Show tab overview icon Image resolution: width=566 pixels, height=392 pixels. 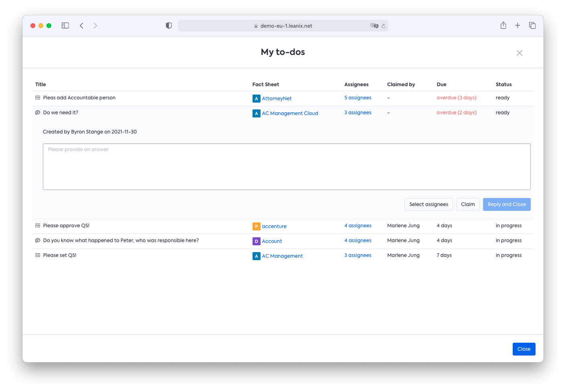pyautogui.click(x=532, y=26)
